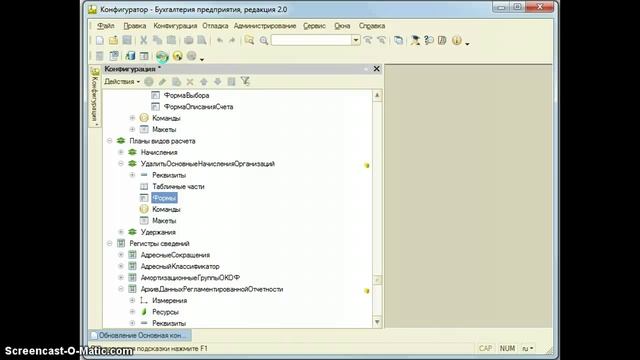Expand the Удержания node
This screenshot has width=640, height=360.
[121, 232]
